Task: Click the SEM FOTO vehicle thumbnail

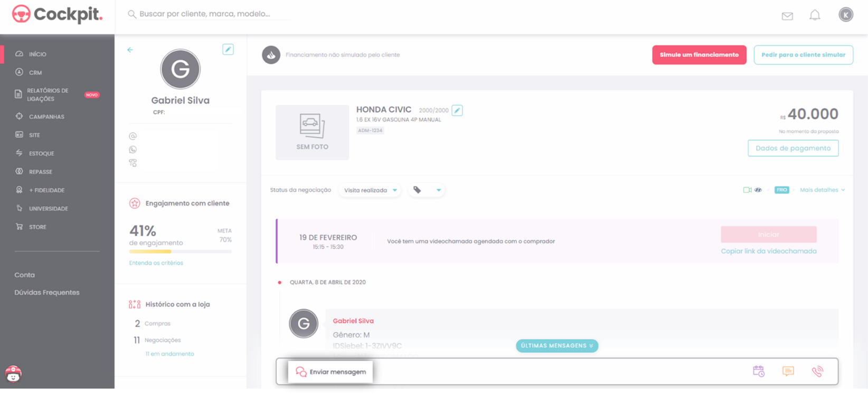Action: [312, 132]
